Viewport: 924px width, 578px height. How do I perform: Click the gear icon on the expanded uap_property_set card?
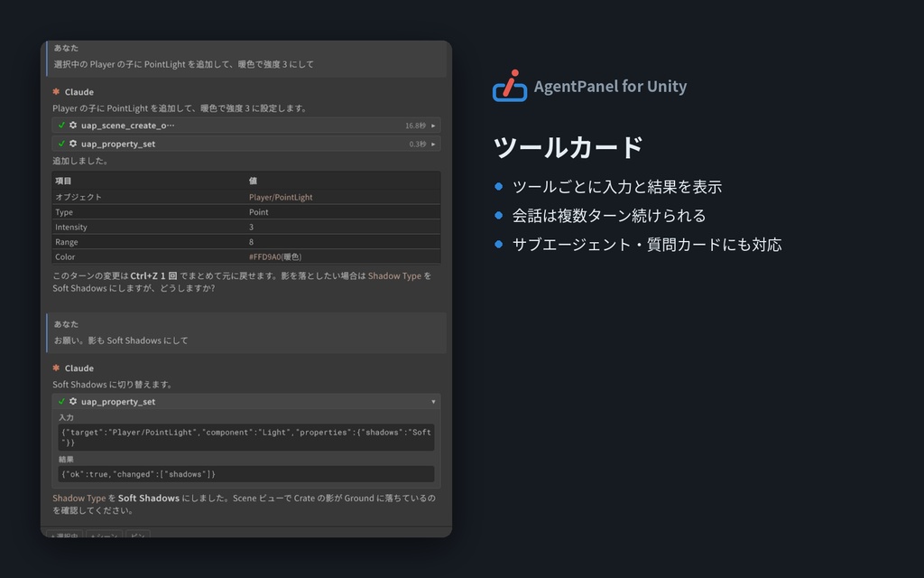73,401
